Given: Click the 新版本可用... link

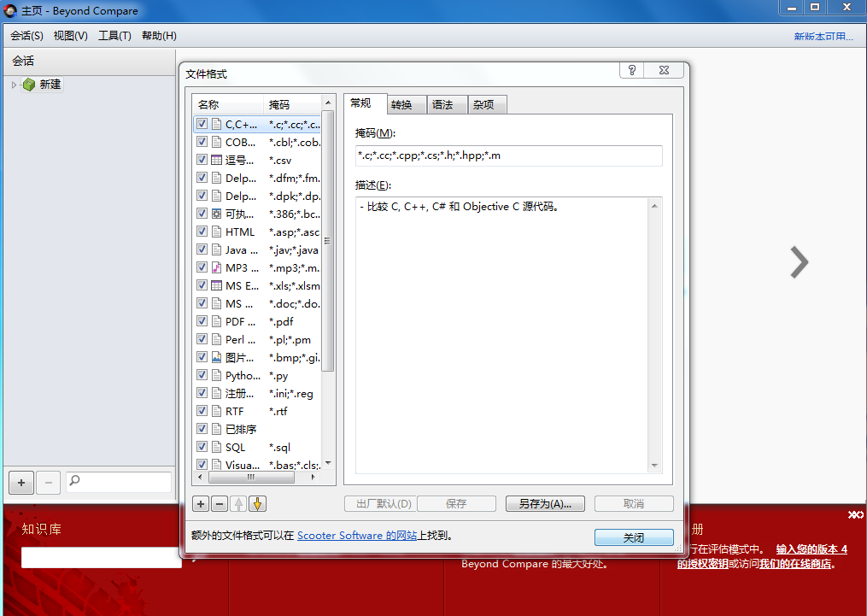Looking at the screenshot, I should click(x=823, y=37).
